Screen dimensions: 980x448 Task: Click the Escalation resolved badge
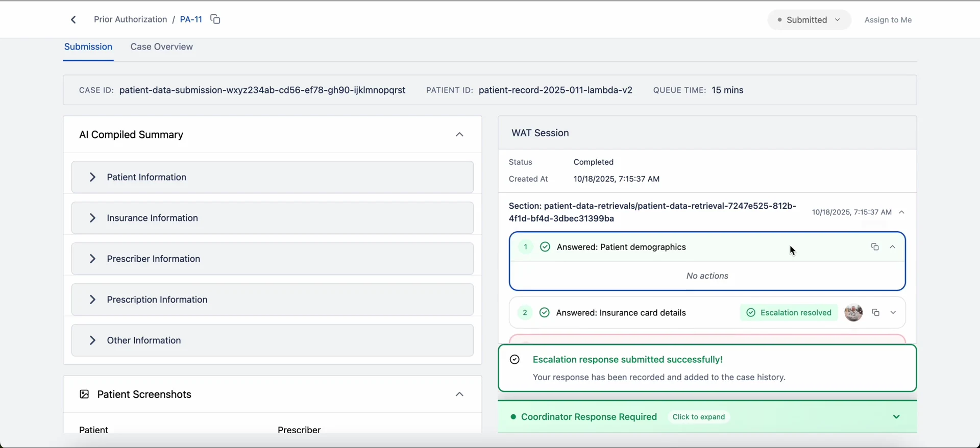pos(789,313)
